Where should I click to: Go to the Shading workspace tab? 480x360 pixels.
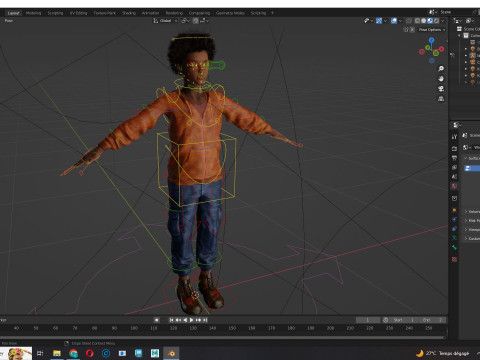coord(129,13)
